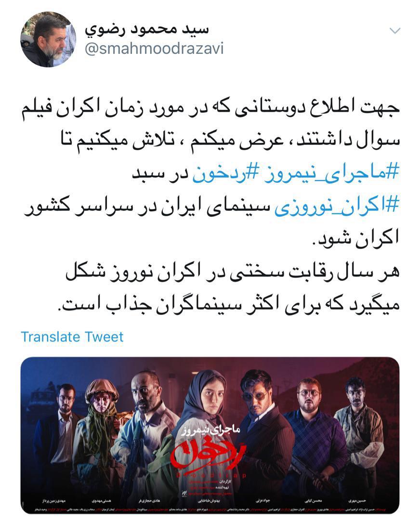Open the attached movie poster image
420x520 pixels.
pos(210,435)
